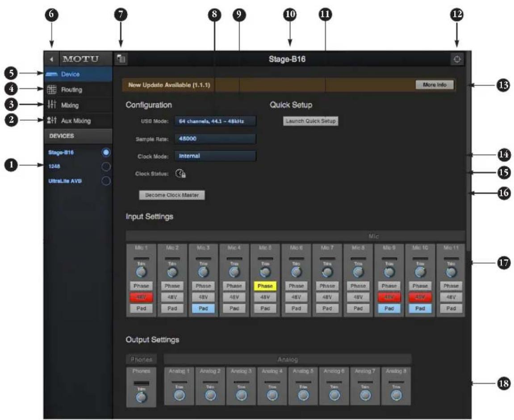Screen dimensions: 514x420
Task: Open settings gear icon next to Stage-B16 title
Action: 457,59
